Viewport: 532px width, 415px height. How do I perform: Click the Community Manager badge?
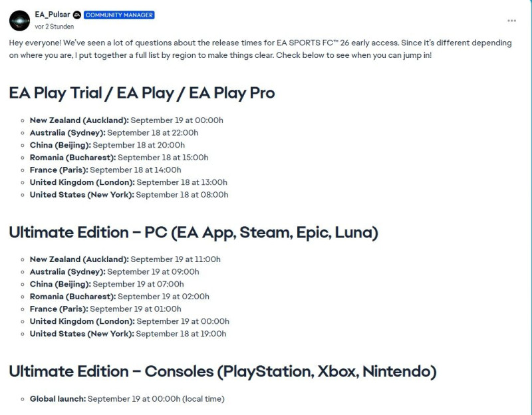click(x=120, y=15)
